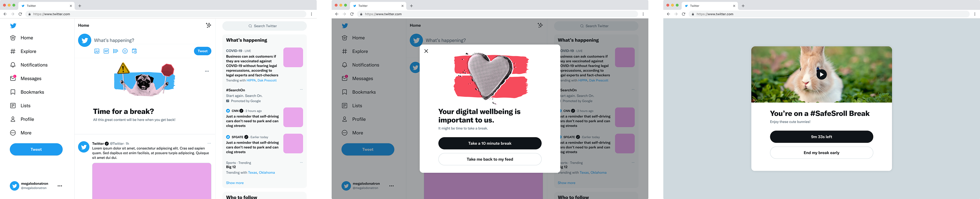The width and height of the screenshot is (980, 199).
Task: Click the sparkle top tweets icon
Action: pos(209,25)
